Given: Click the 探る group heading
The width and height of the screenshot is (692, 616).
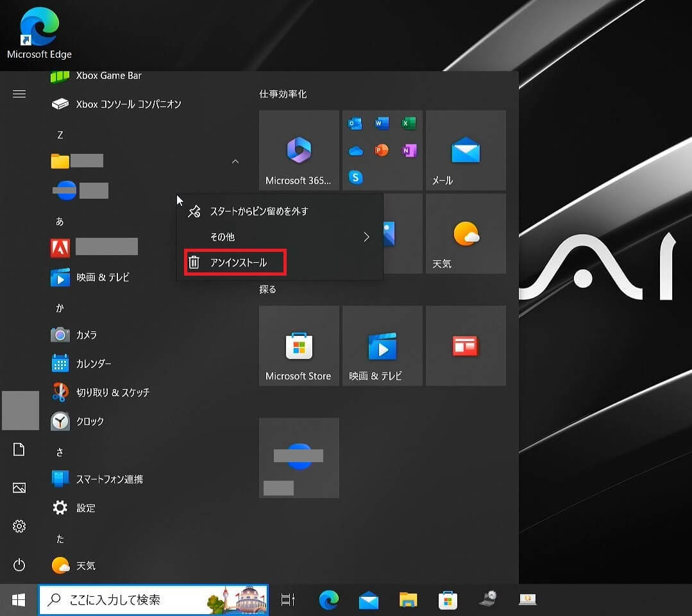Looking at the screenshot, I should [x=267, y=289].
